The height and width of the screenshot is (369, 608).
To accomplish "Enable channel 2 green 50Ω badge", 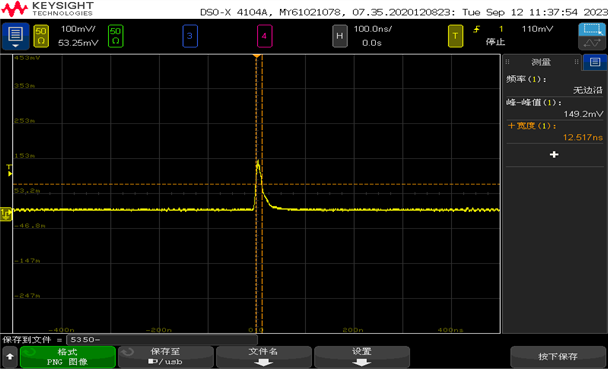I will click(x=116, y=36).
